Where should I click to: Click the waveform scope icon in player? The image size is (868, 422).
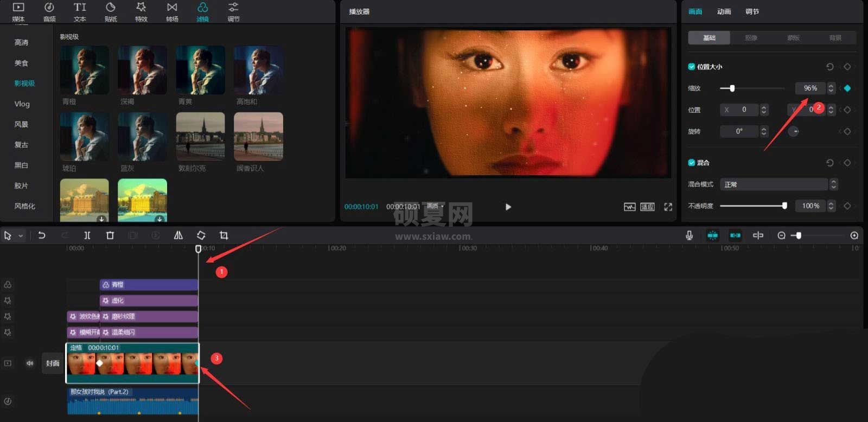[629, 207]
